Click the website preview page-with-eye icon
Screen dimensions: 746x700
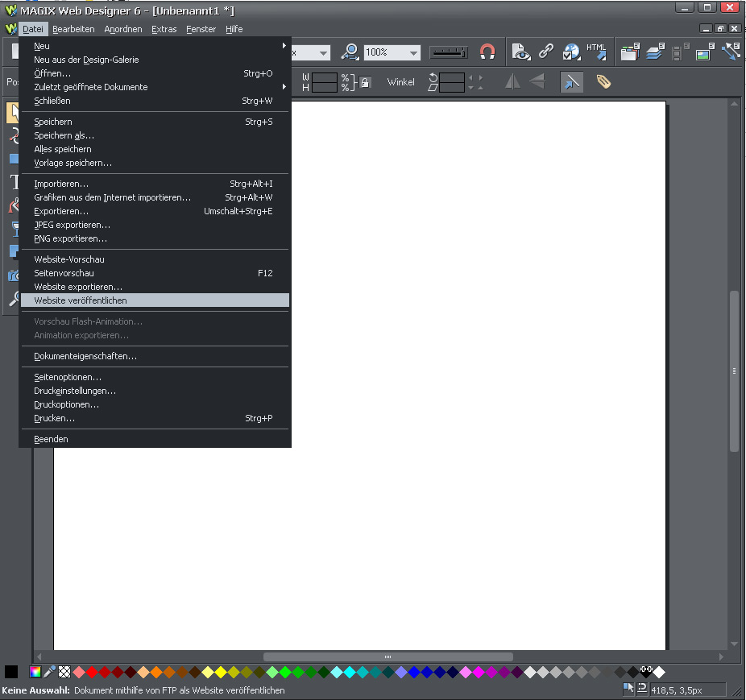521,52
